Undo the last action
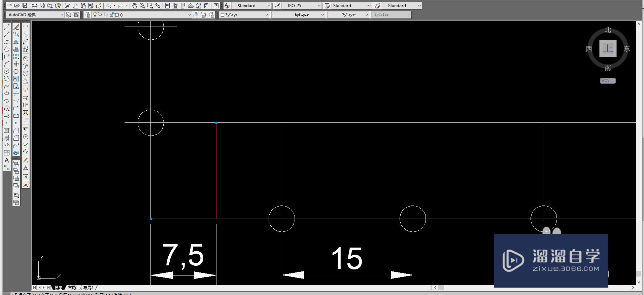644x295 pixels. coord(108,6)
